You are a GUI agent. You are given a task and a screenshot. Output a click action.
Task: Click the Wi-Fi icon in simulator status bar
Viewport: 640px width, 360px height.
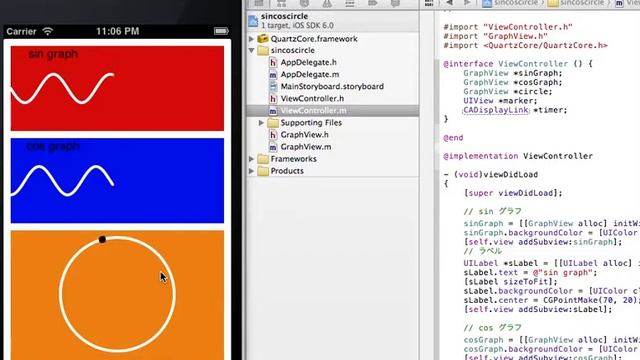tap(48, 31)
